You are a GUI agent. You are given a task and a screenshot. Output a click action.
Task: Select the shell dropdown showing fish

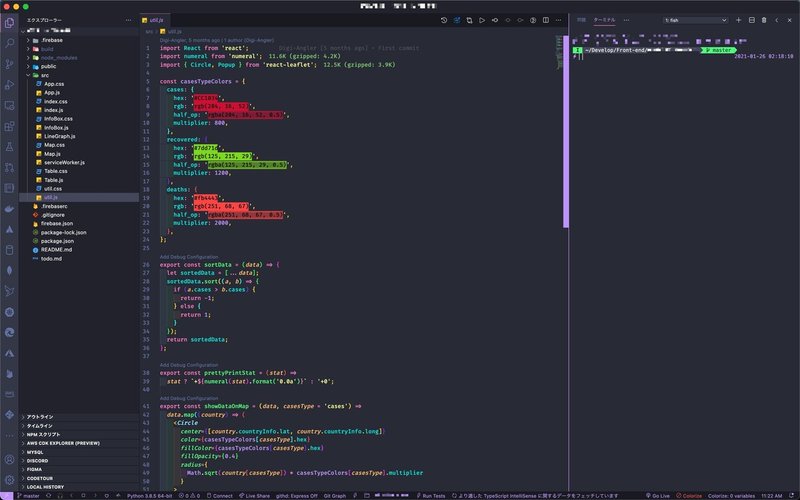click(695, 20)
